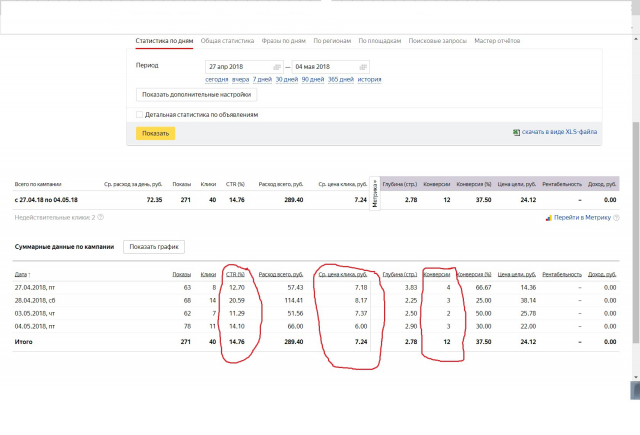Open the start date calendar icon
640x435 pixels.
(x=277, y=67)
